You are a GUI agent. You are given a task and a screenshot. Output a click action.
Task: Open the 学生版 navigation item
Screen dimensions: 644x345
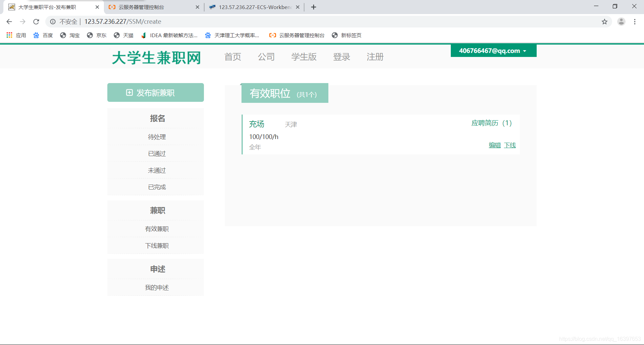[304, 57]
